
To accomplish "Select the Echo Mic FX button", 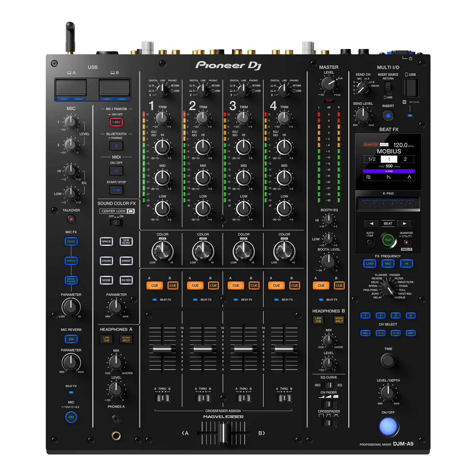I will pyautogui.click(x=71, y=241).
